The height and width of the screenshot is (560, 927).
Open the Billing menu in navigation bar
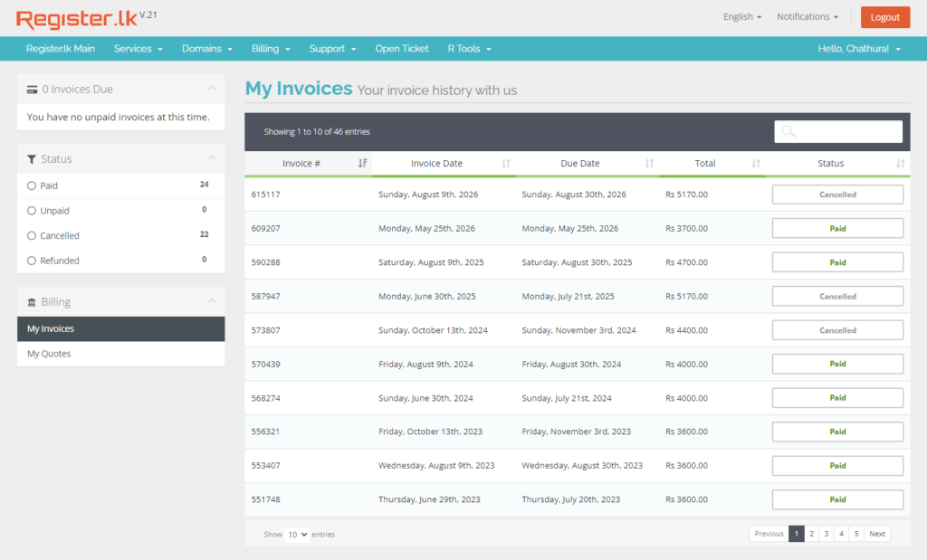271,49
